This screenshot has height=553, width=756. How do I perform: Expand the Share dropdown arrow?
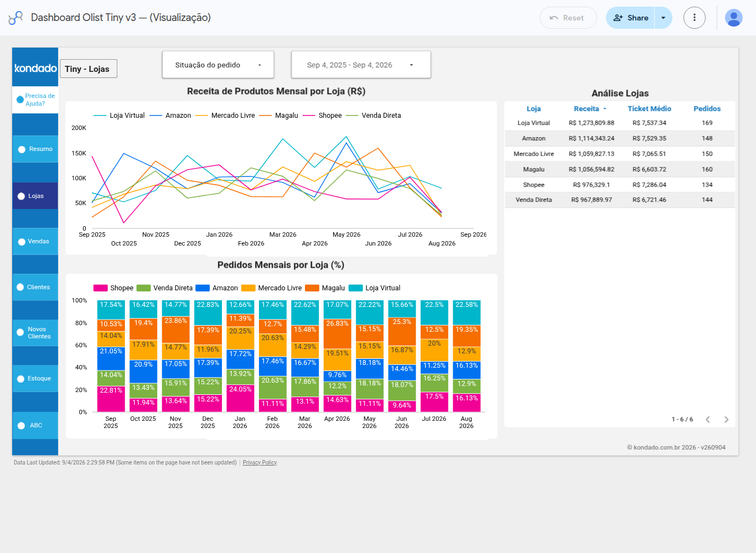pyautogui.click(x=663, y=18)
